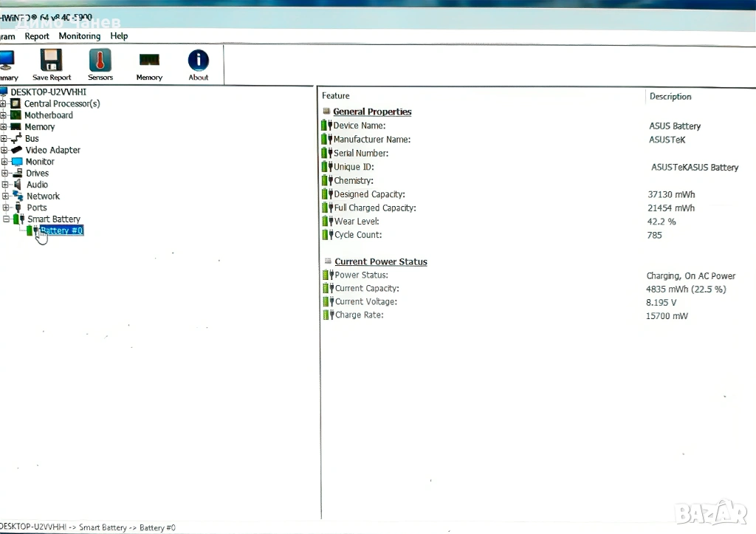Select the Drives node in tree

click(37, 173)
